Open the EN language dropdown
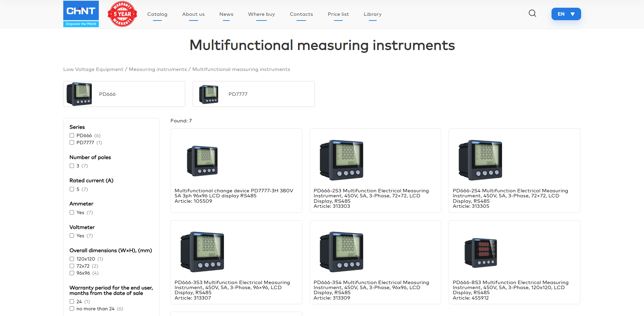The width and height of the screenshot is (644, 316). point(566,14)
